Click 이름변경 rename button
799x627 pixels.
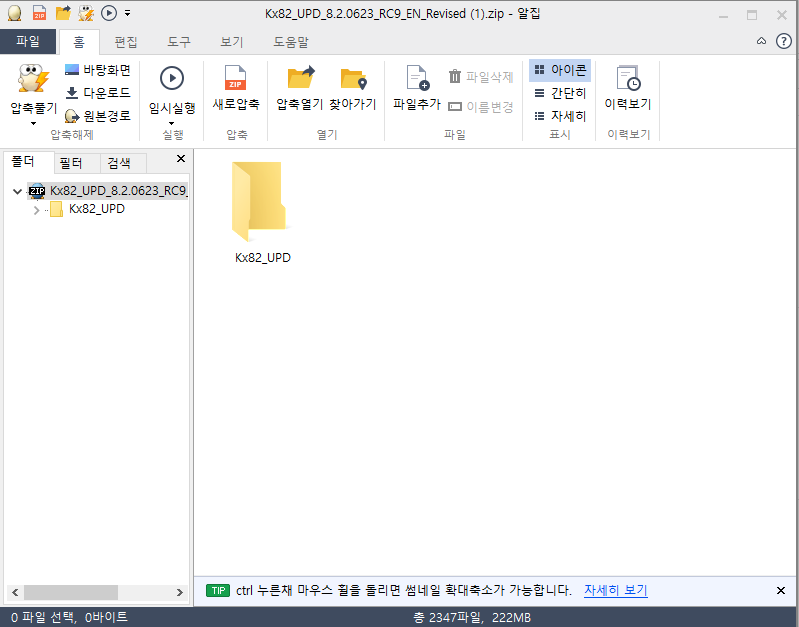(x=481, y=107)
